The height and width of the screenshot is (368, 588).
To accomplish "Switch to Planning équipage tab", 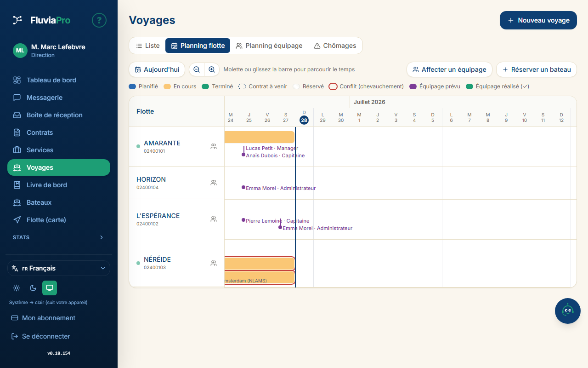I will point(269,46).
